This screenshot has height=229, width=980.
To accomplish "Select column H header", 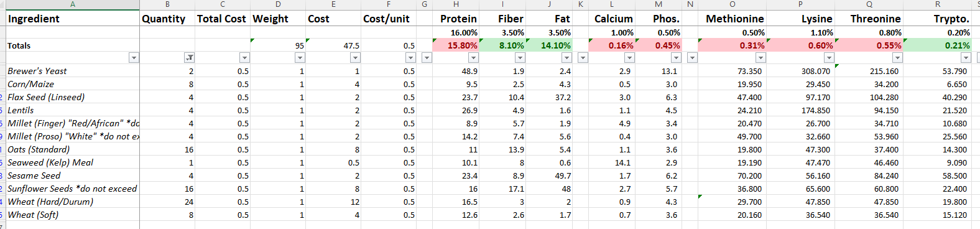I will tap(456, 4).
